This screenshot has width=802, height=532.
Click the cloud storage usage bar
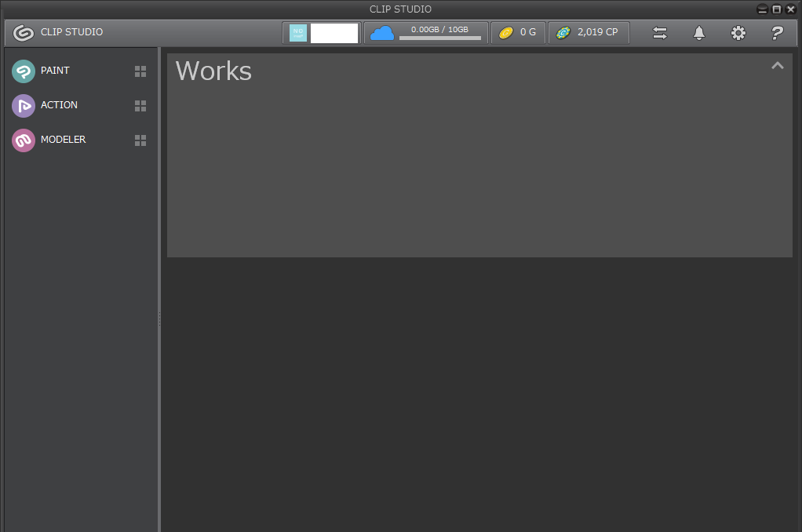pos(440,38)
